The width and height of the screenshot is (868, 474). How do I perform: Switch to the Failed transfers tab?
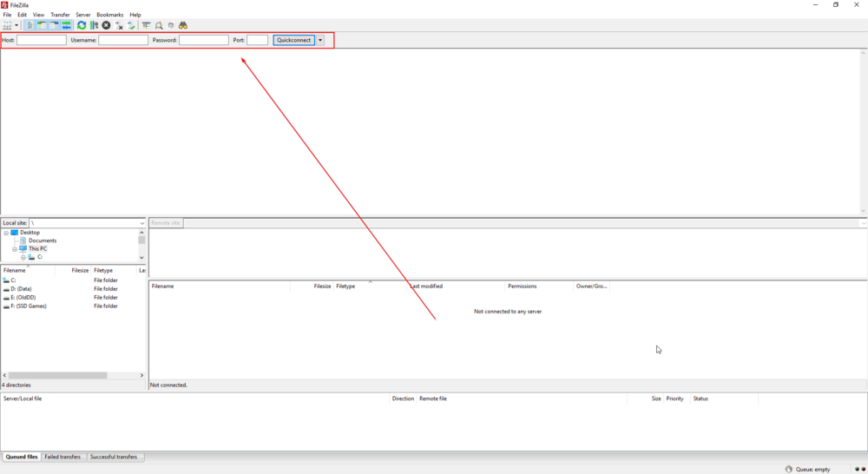click(62, 457)
